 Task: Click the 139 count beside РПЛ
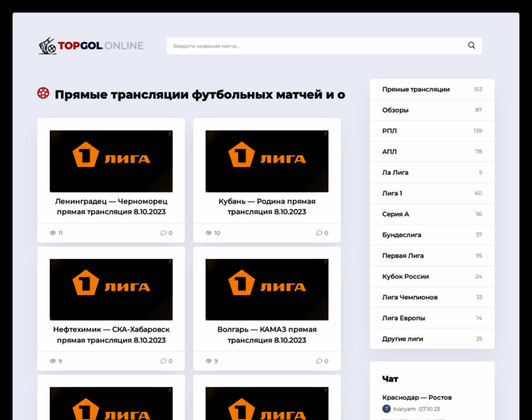[477, 131]
